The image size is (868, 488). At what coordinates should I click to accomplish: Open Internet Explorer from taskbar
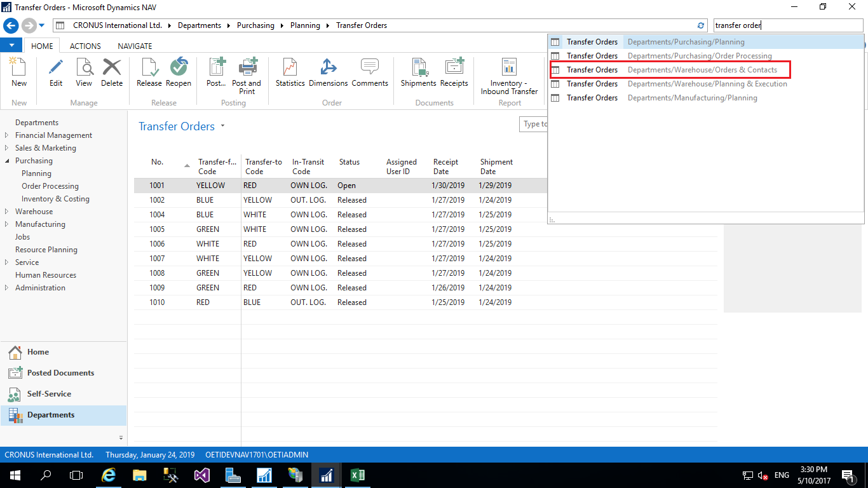[109, 475]
